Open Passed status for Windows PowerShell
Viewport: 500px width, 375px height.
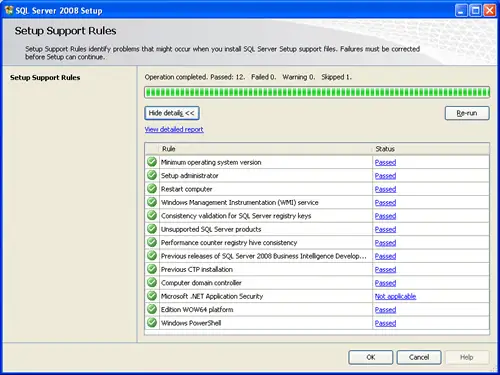point(385,323)
